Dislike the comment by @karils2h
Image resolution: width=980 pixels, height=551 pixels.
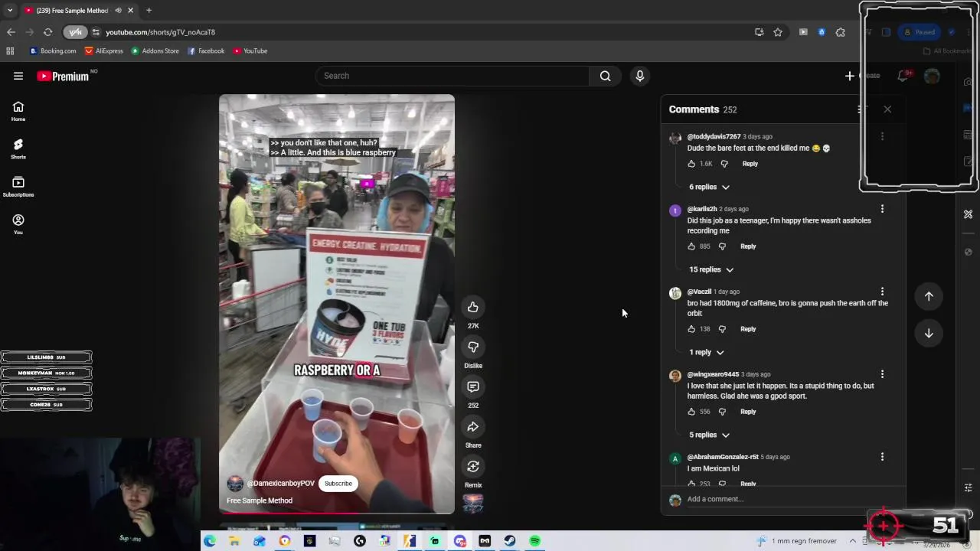722,246
